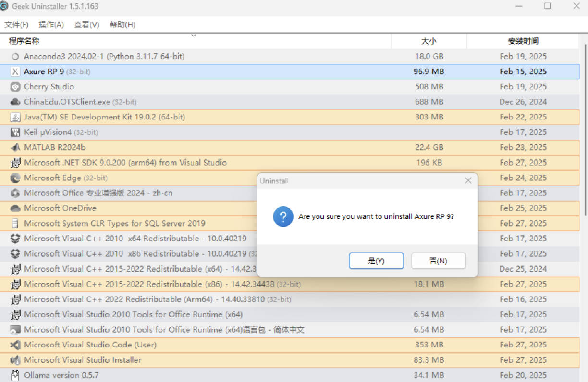The height and width of the screenshot is (382, 588).
Task: Click the 96.9 MB size cell
Action: (429, 72)
